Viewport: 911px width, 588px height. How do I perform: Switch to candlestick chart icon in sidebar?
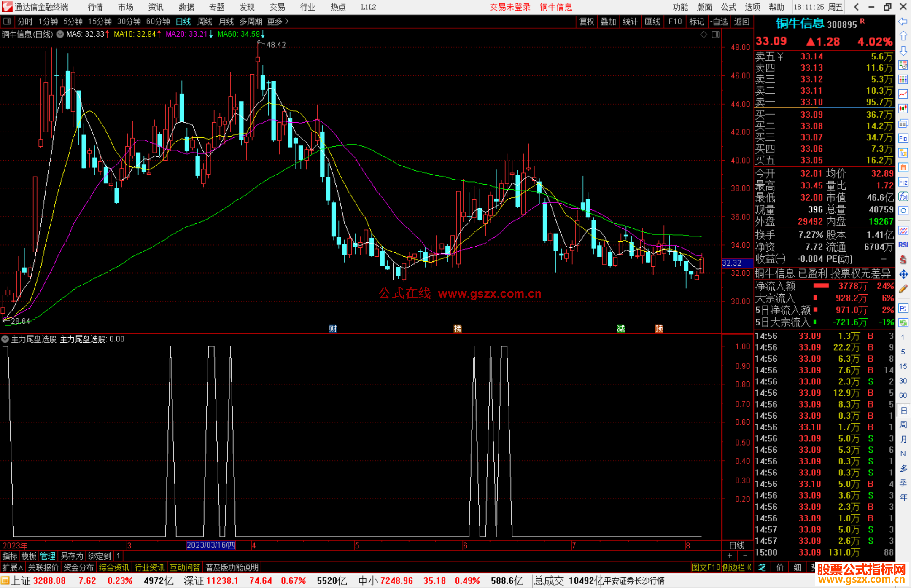903,109
